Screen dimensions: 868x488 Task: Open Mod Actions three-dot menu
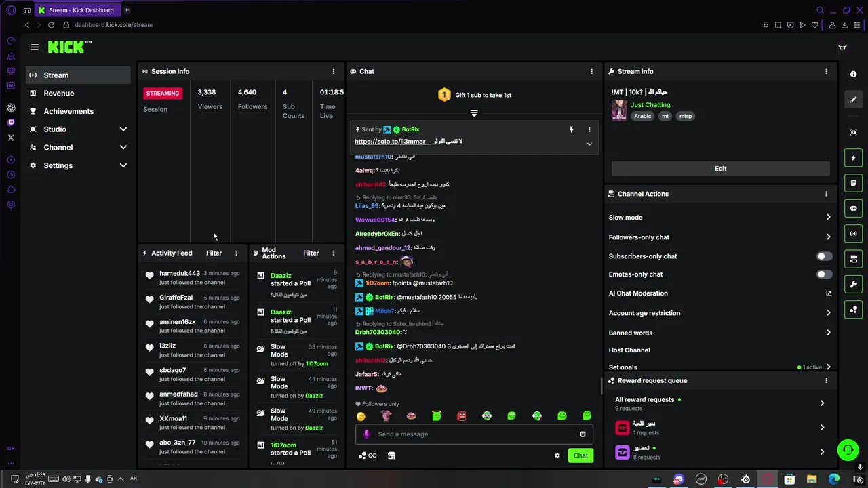333,253
